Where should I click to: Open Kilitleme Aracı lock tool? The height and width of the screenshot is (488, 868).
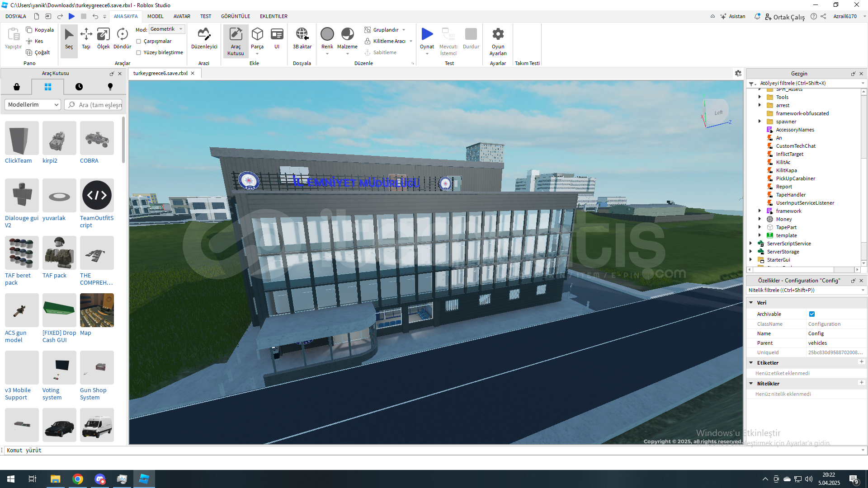click(x=385, y=41)
